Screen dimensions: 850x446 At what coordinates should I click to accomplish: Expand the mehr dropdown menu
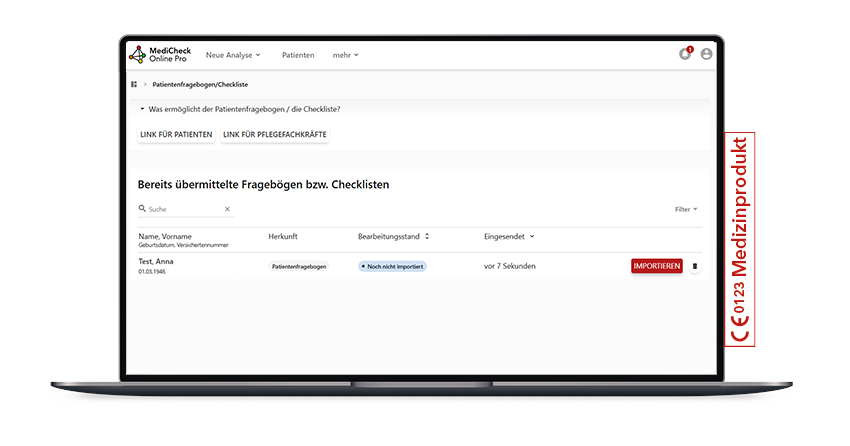(x=345, y=55)
